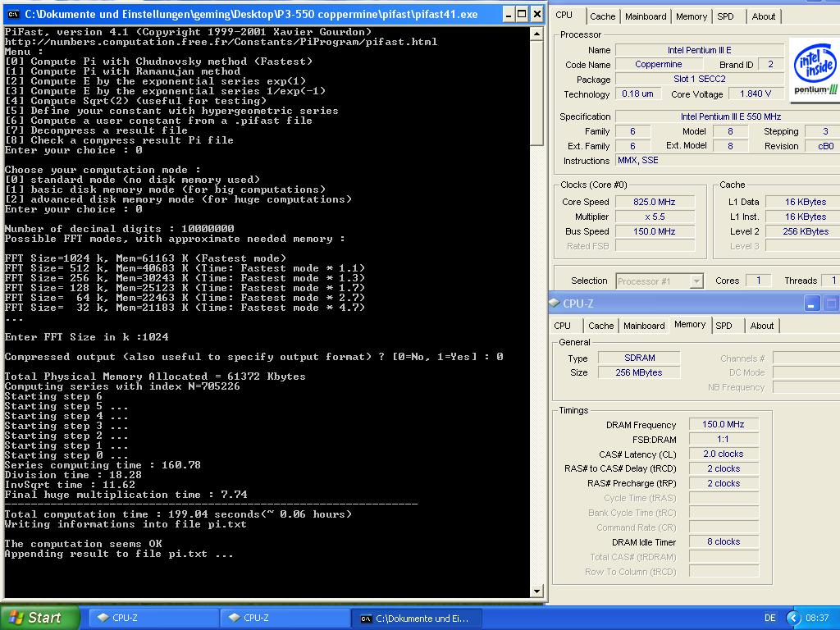Image resolution: width=840 pixels, height=630 pixels.
Task: Click the Total computation time line in console
Action: point(178,514)
